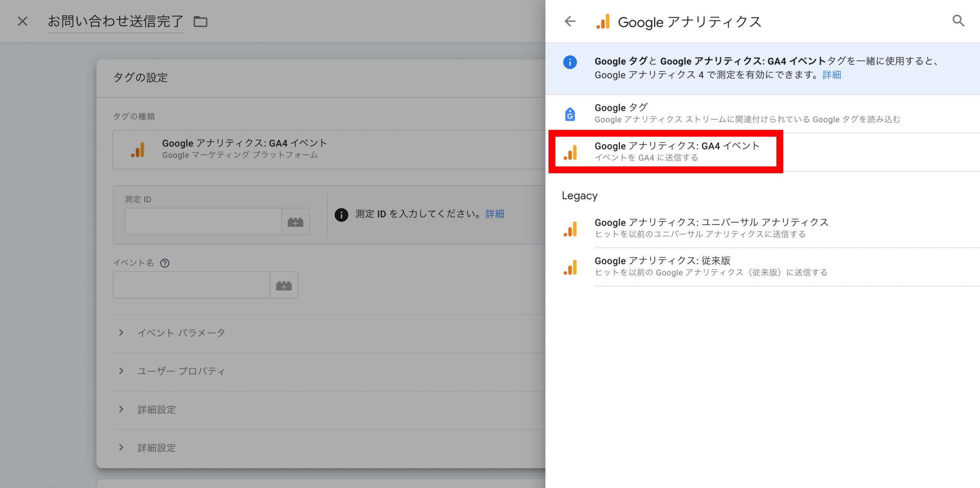Click the help icon next to イベント名
The image size is (980, 488).
(x=165, y=263)
